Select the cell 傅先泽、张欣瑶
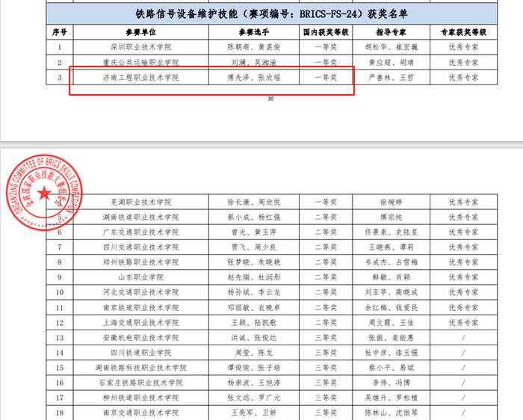 (254, 78)
